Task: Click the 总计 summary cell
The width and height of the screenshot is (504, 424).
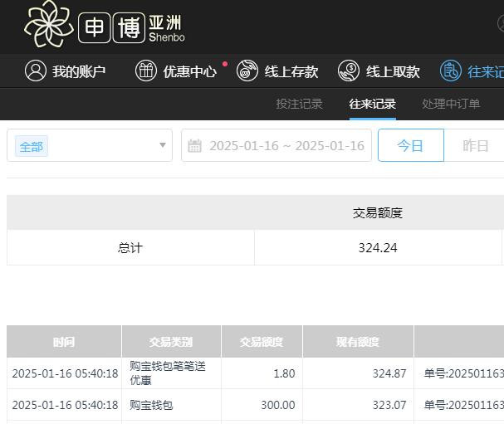Action: [130, 247]
